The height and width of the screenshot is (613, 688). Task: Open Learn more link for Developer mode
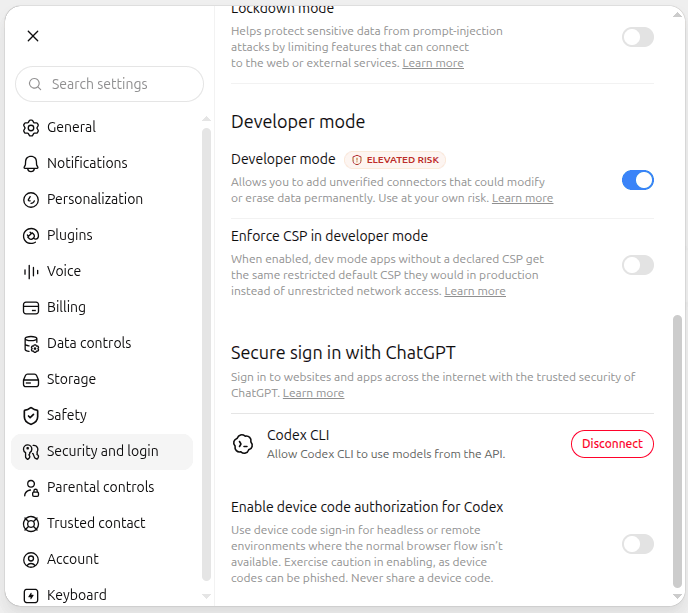point(522,198)
